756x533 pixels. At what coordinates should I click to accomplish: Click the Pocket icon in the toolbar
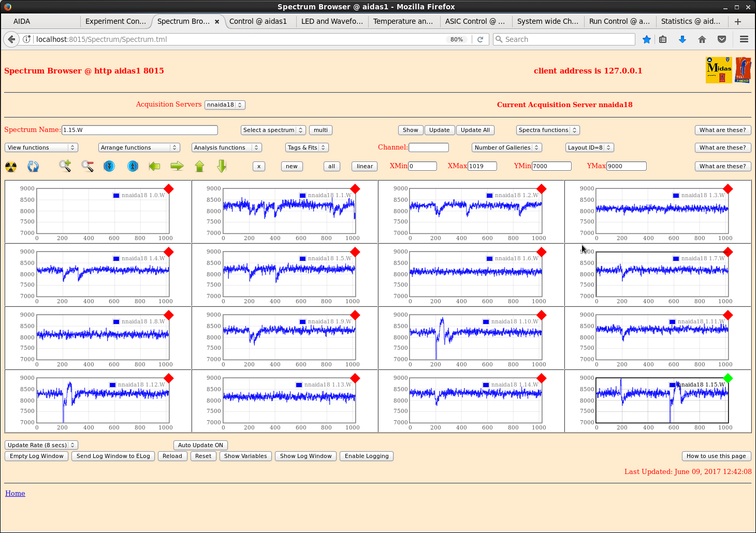pos(722,39)
